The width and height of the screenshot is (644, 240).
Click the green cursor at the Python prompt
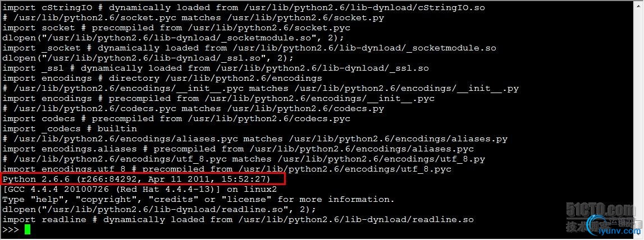click(x=27, y=230)
